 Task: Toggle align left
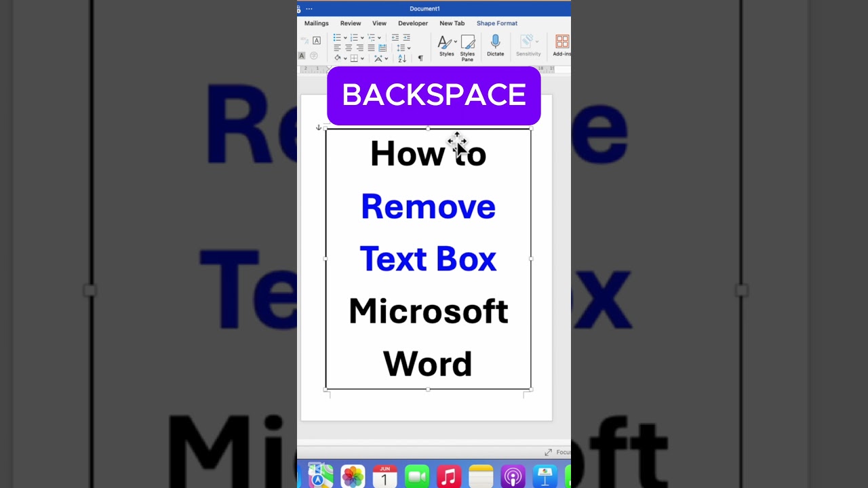pos(337,47)
